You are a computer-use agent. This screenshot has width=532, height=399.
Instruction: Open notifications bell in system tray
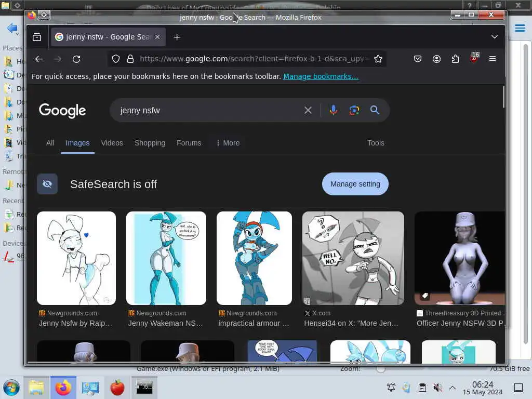[x=391, y=387]
